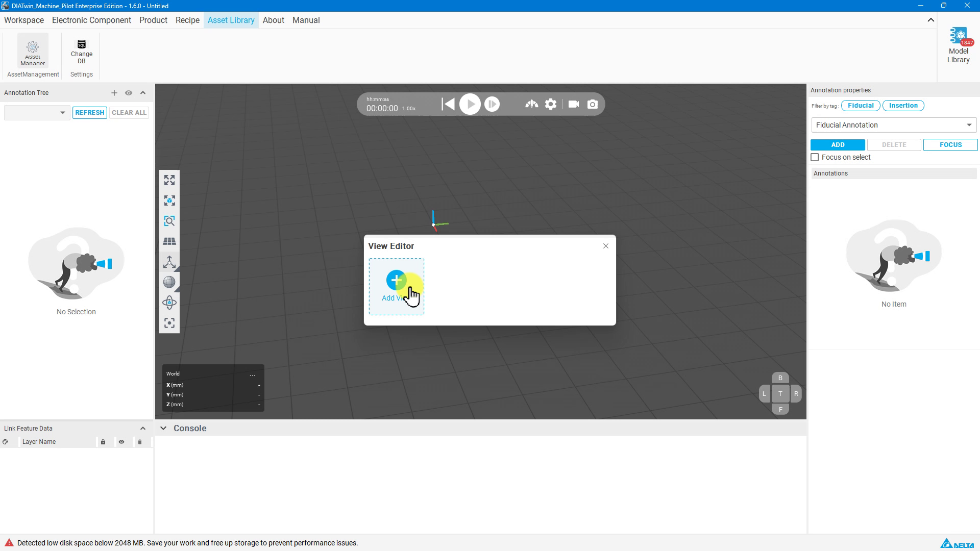Open the Change DB setting
Viewport: 980px width, 551px height.
click(82, 52)
